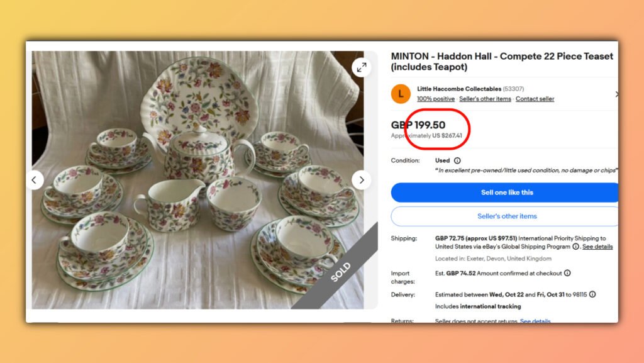Click the Contact seller link
This screenshot has height=363, width=644.
click(x=535, y=99)
